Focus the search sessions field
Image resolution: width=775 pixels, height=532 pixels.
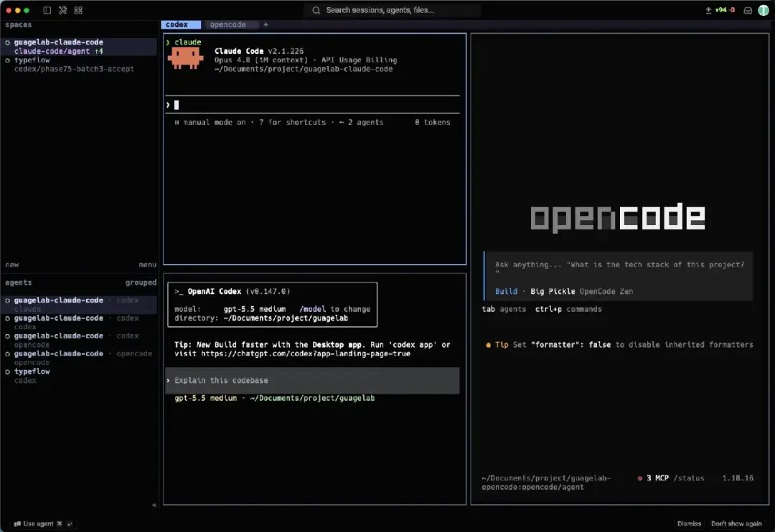click(393, 10)
